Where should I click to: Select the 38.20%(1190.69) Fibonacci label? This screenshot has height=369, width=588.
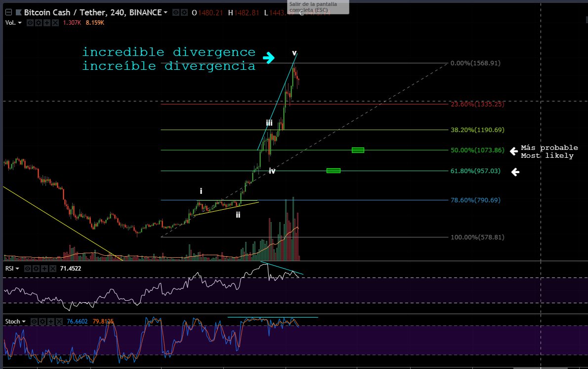[477, 130]
